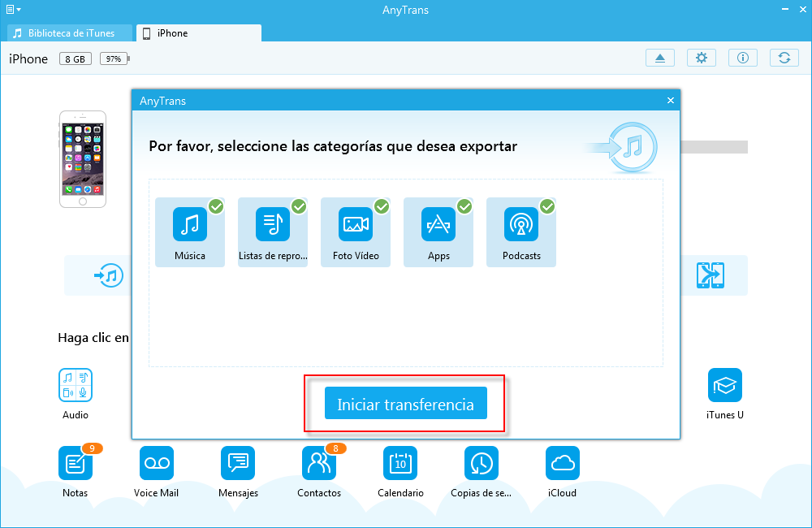Open the device info icon
Screen dimensions: 812x528
tap(743, 58)
